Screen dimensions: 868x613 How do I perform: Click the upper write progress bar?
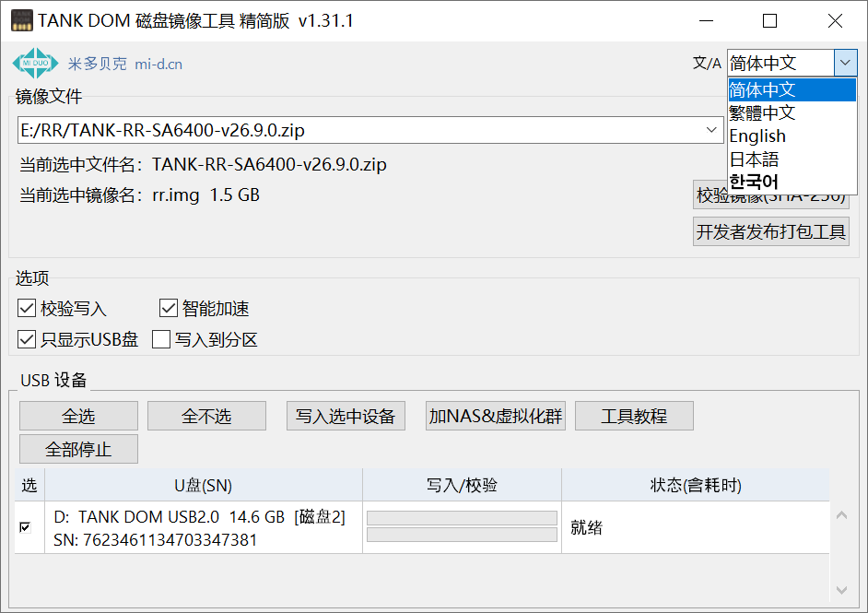(x=462, y=518)
